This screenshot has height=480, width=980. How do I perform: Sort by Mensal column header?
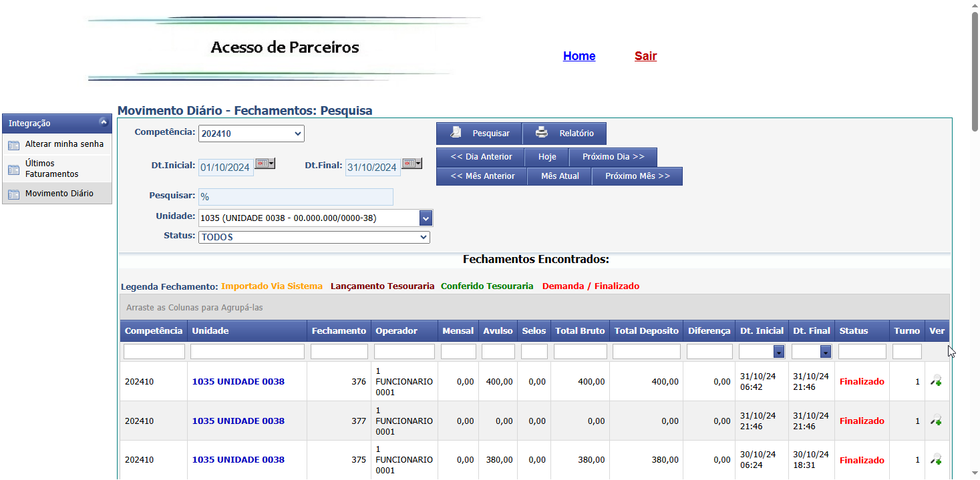(458, 331)
